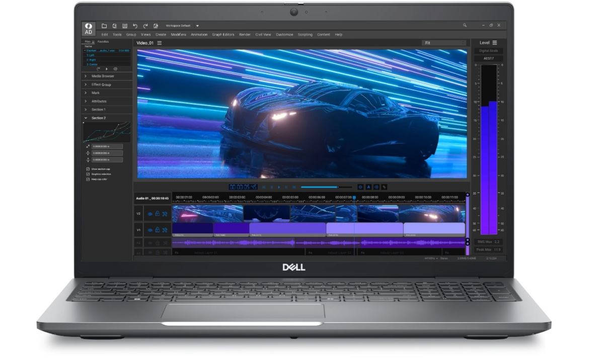
Task: Switch to the Favorites tab
Action: pos(103,41)
